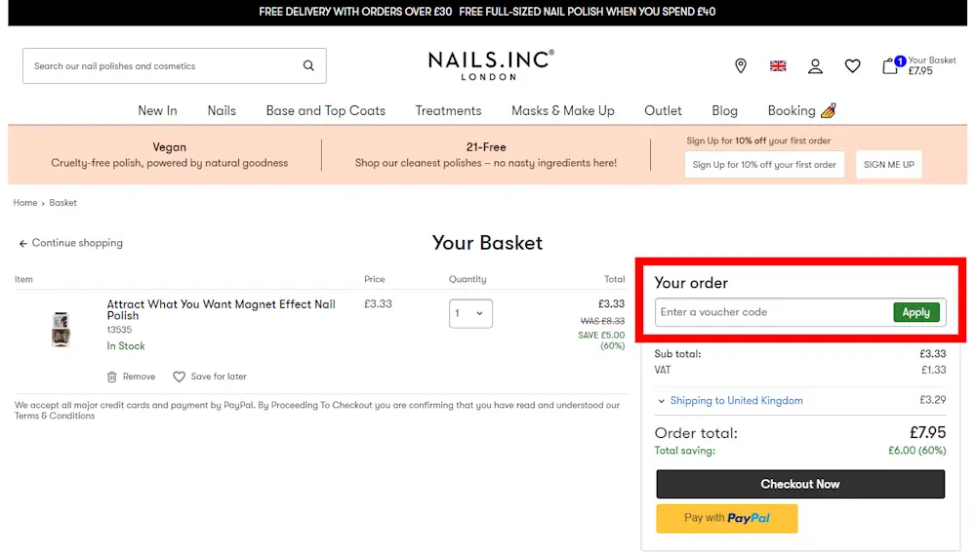Open the Nails menu
Screen dimensions: 976x560
pyautogui.click(x=222, y=111)
